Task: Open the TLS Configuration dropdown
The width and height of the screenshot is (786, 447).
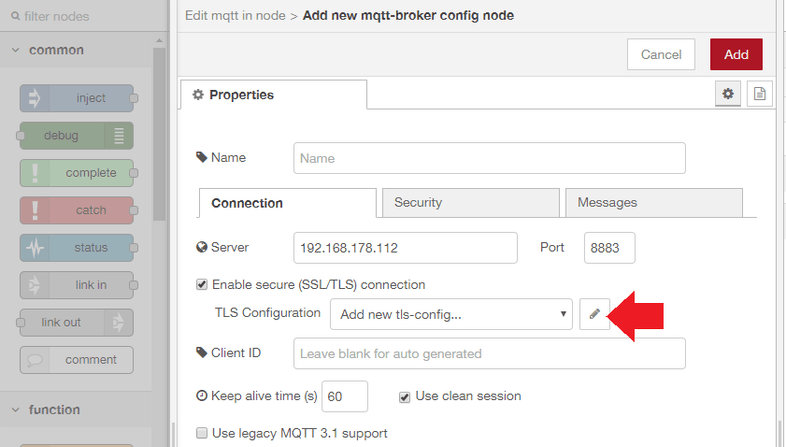Action: pos(451,314)
